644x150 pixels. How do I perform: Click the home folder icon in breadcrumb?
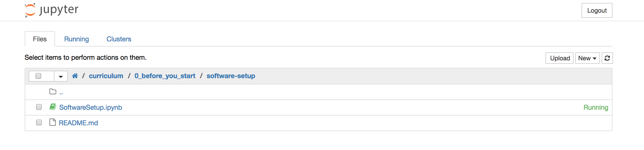coord(75,76)
